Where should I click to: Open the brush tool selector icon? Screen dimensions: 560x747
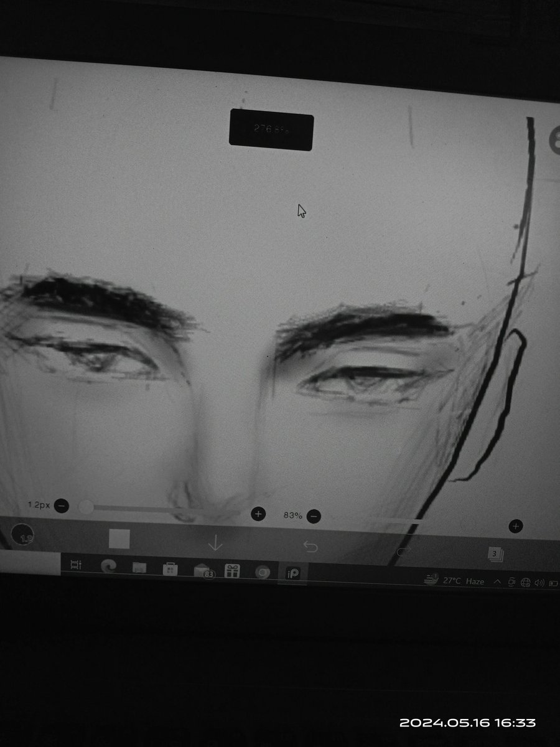click(x=23, y=535)
